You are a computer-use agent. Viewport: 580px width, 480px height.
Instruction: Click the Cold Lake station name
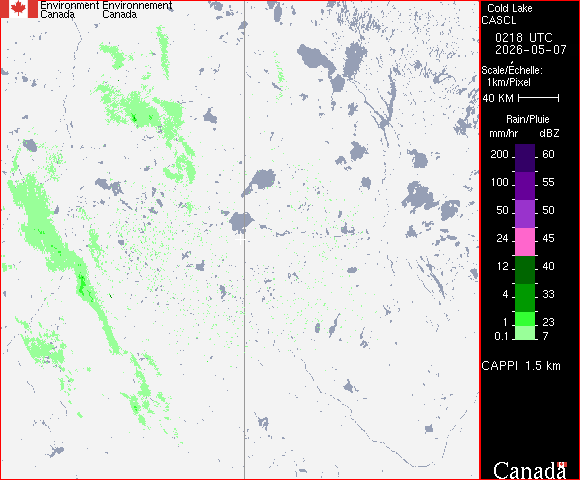[510, 8]
